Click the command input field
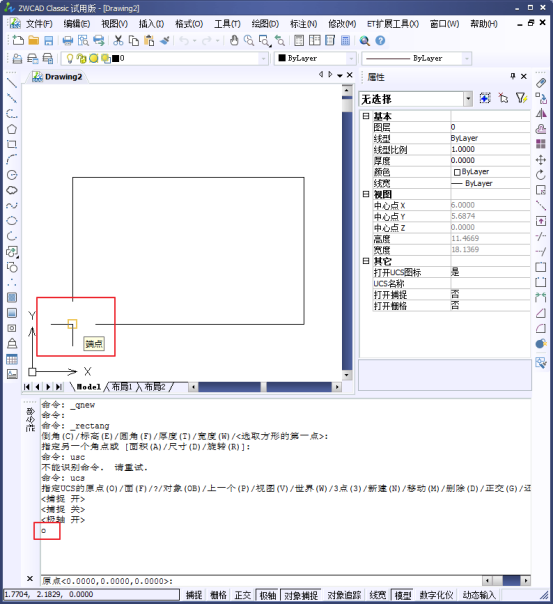 261,581
